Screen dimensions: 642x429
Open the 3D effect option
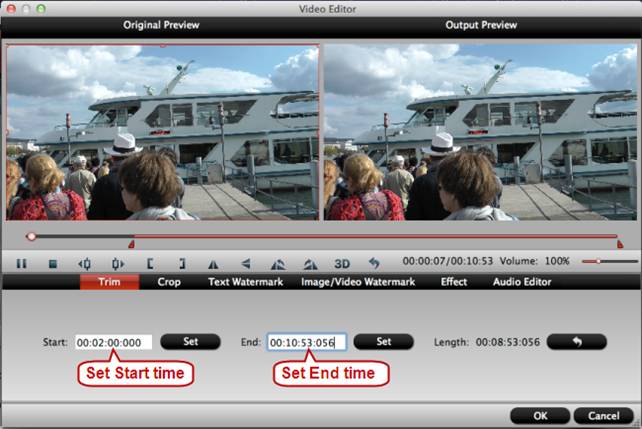tap(342, 264)
